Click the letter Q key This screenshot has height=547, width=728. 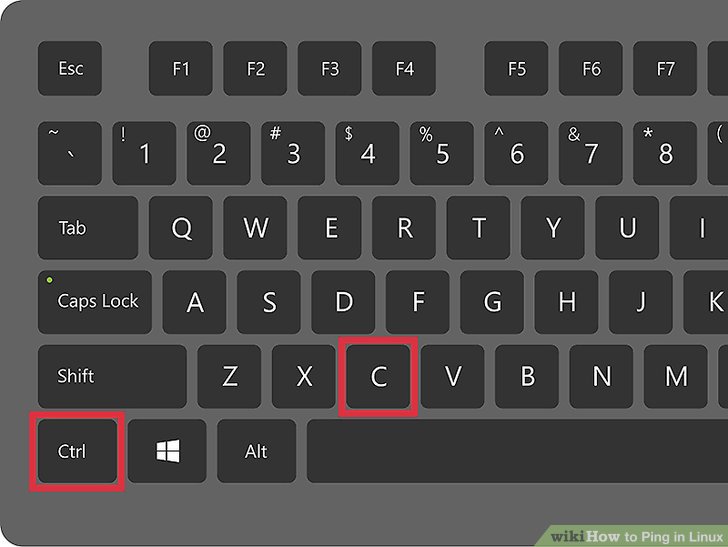tap(181, 228)
